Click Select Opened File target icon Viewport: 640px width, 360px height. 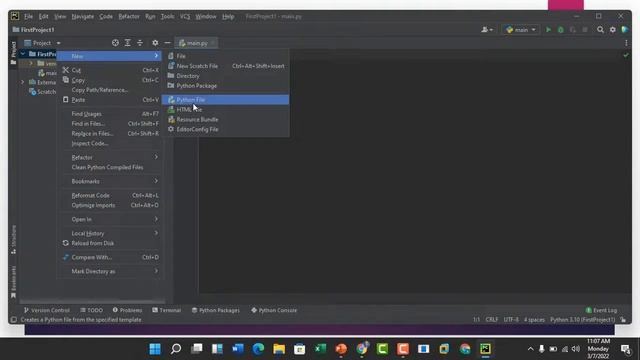click(115, 43)
